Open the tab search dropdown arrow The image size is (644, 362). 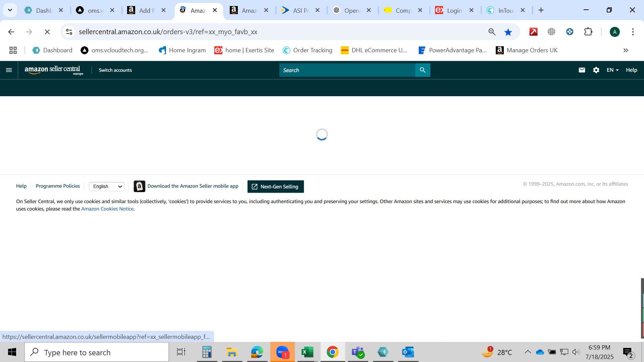(x=10, y=10)
